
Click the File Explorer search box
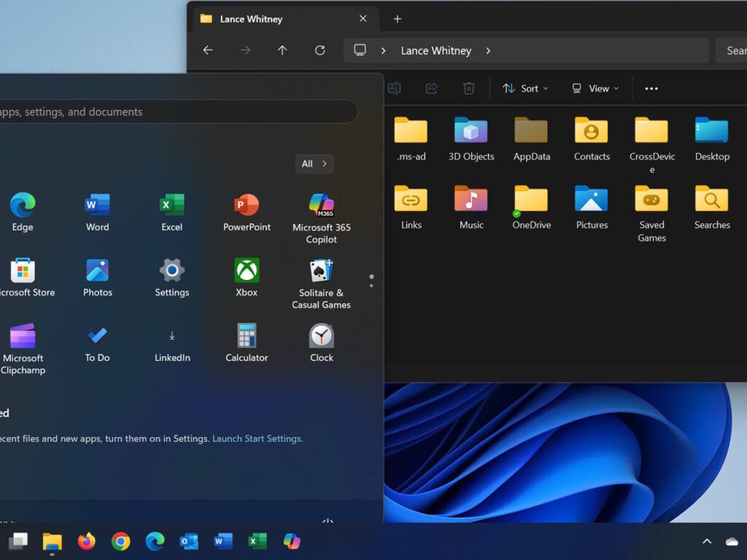(x=731, y=50)
